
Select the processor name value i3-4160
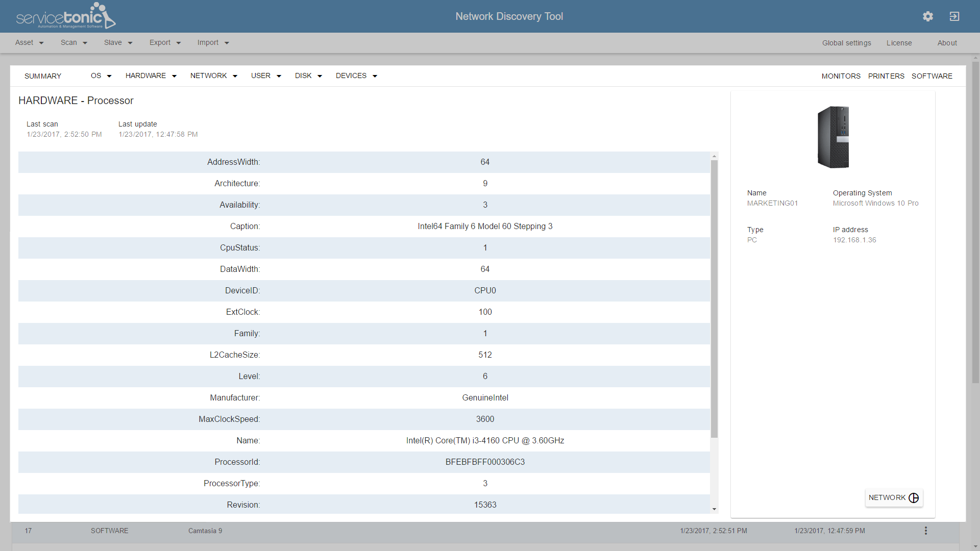[x=485, y=440]
